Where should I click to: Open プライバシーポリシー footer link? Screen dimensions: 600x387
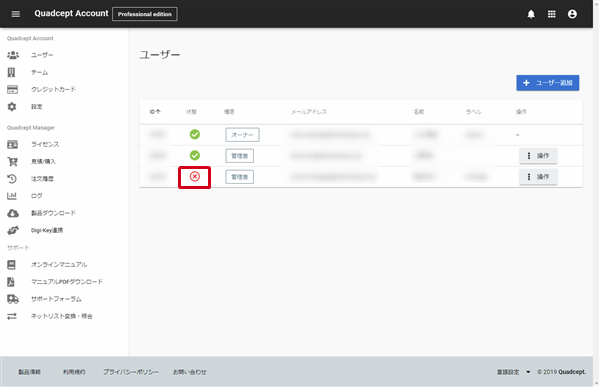click(131, 372)
